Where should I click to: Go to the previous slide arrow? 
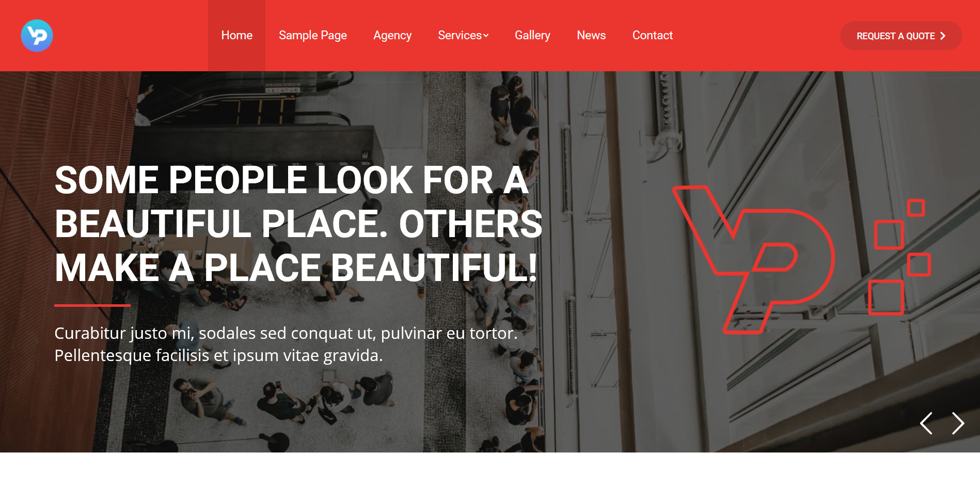tap(926, 423)
